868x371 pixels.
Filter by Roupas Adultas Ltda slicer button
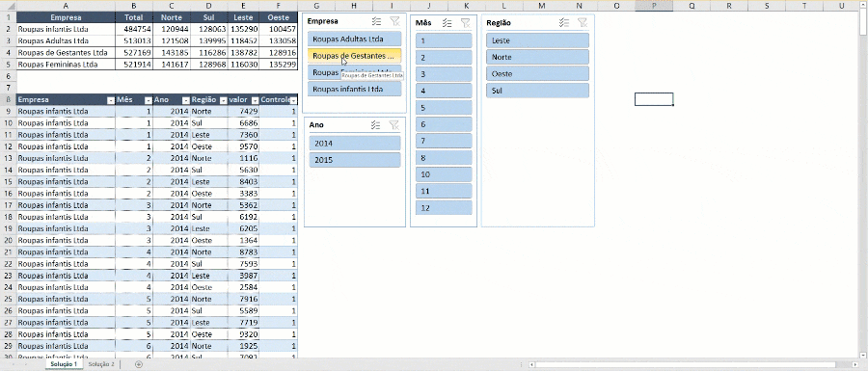point(354,39)
